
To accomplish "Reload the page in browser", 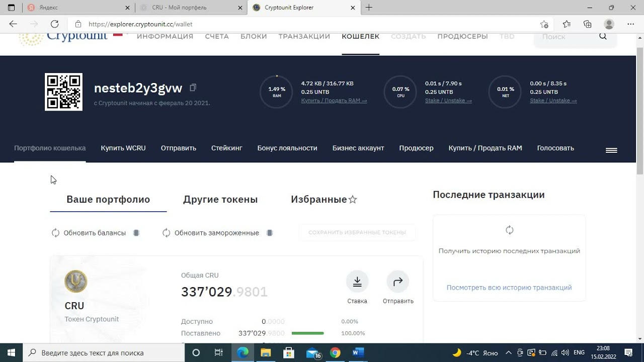I will 55,24.
